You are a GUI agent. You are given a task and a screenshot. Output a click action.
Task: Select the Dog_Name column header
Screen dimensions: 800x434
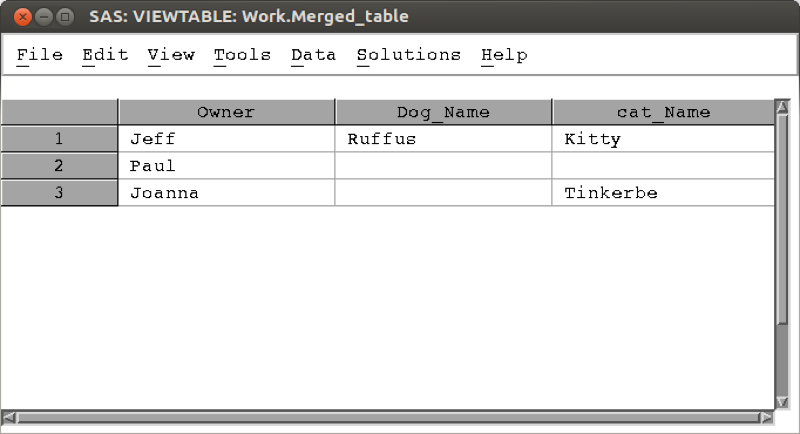(x=443, y=112)
